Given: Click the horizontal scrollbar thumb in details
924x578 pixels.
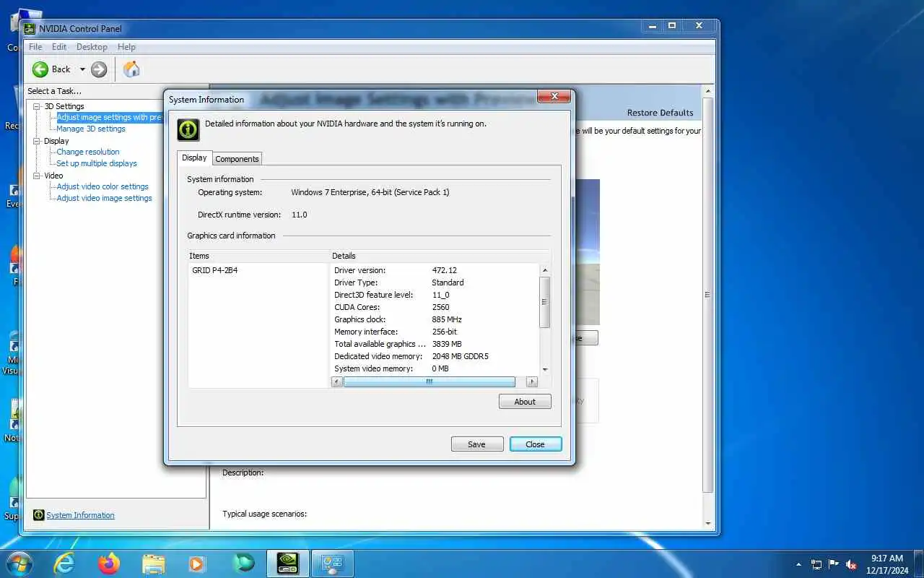Looking at the screenshot, I should click(x=430, y=381).
